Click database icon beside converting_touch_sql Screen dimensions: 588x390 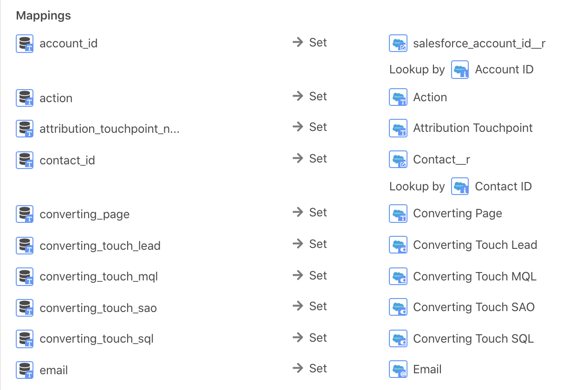25,338
